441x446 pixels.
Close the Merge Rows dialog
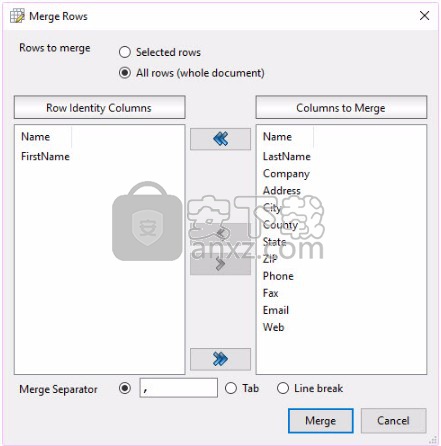(424, 16)
